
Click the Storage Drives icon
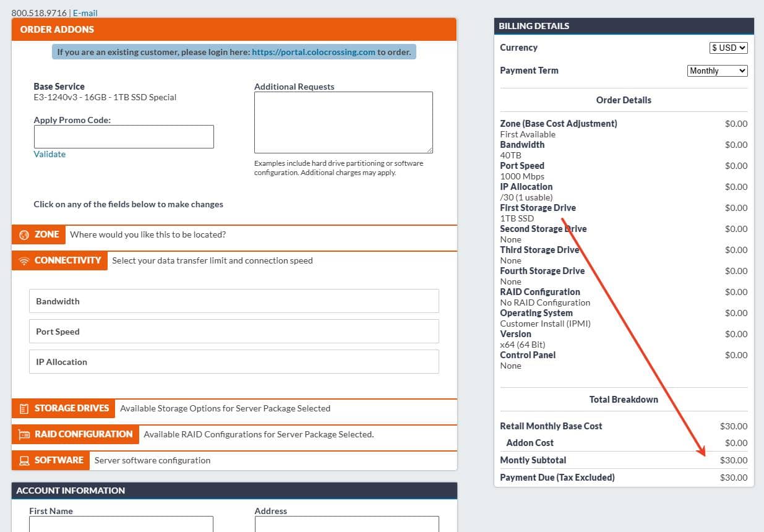(x=24, y=409)
